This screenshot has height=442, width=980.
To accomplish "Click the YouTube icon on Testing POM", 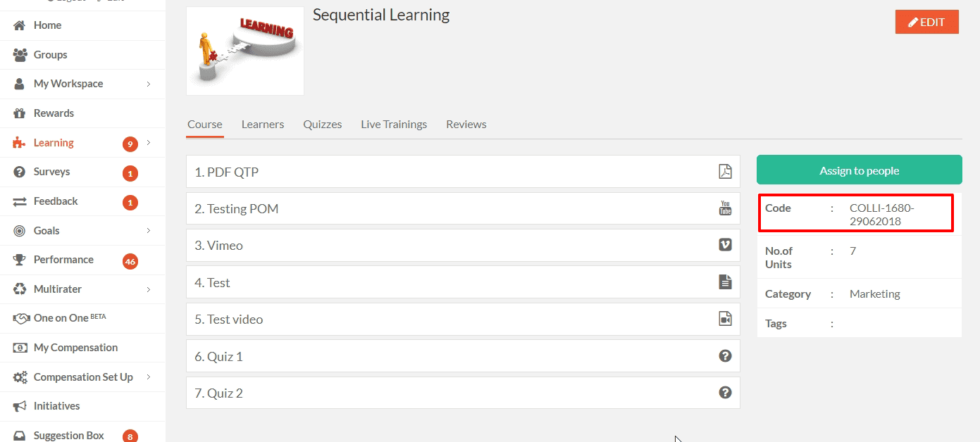I will (725, 208).
